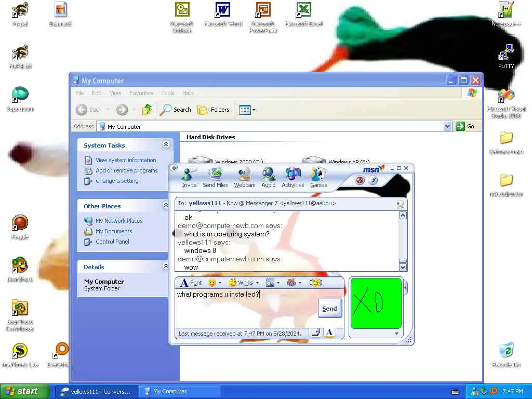532x399 pixels.
Task: Open Tools menu in My Computer
Action: (168, 93)
